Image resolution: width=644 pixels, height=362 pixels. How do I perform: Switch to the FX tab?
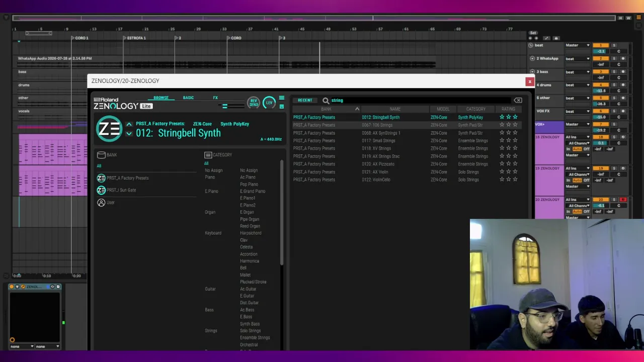[215, 98]
